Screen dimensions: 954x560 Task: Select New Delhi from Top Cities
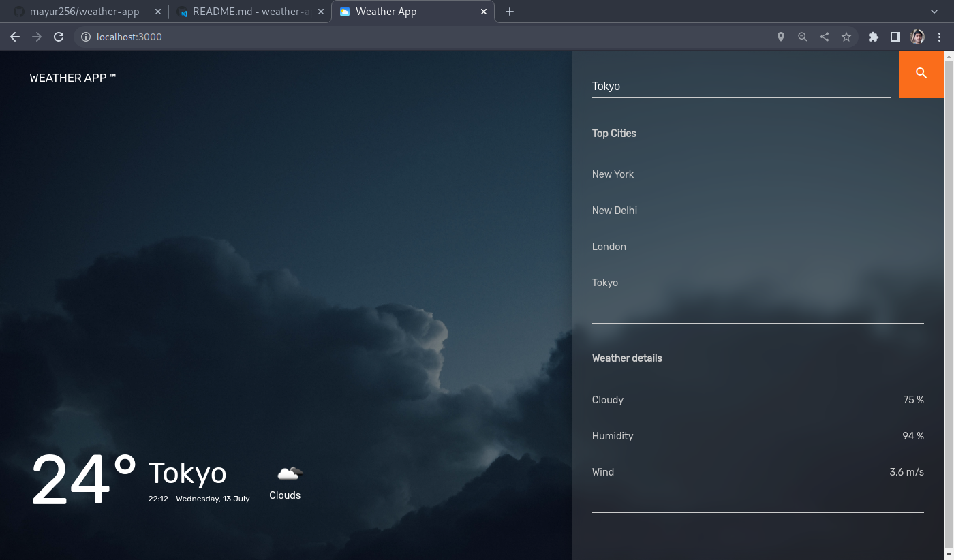point(614,211)
